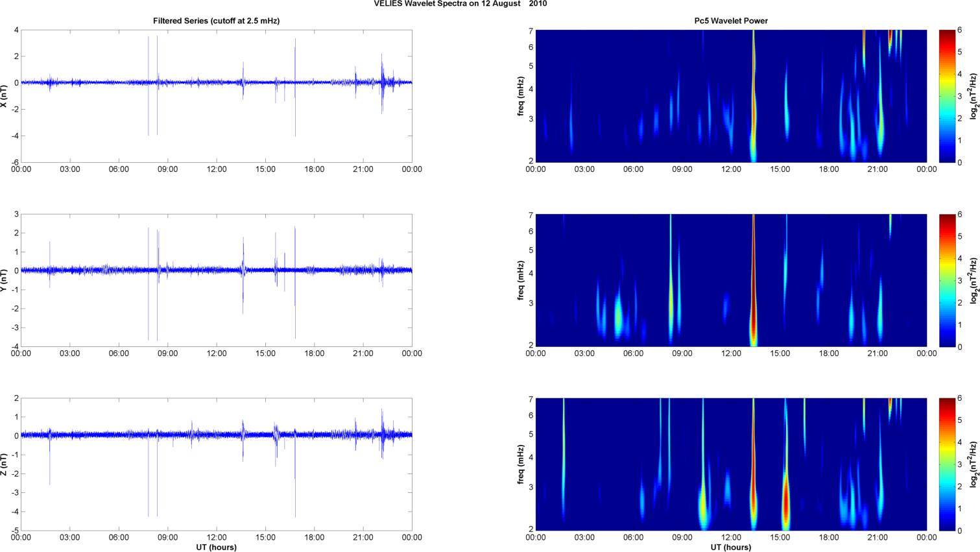Click the "12:00" tick under the X time series

[217, 169]
